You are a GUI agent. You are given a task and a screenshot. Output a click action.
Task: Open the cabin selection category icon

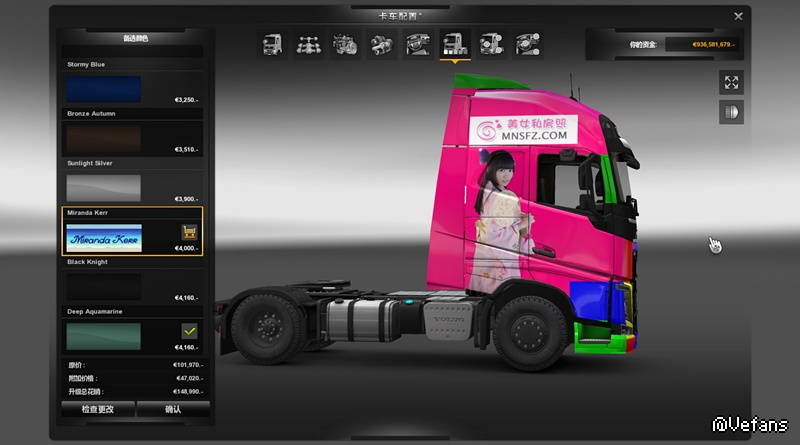(272, 44)
